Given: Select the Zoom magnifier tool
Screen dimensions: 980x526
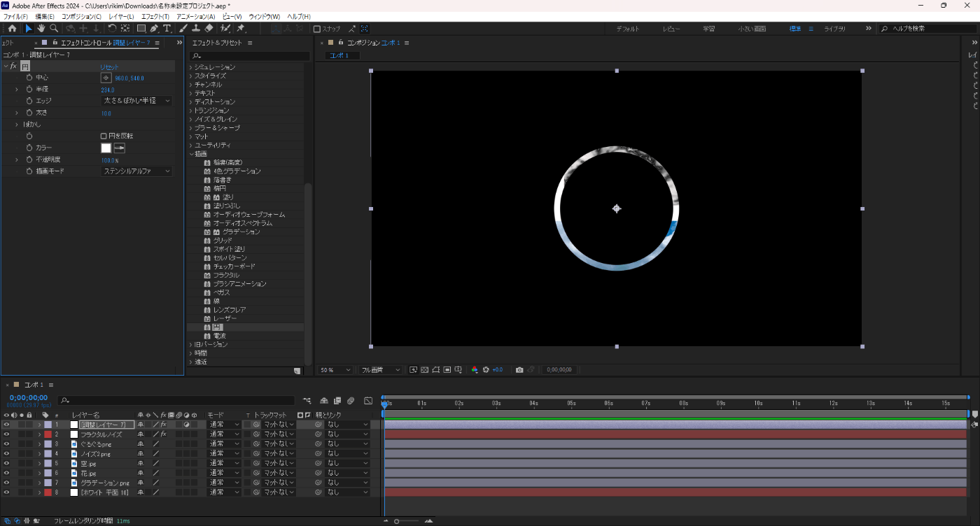Looking at the screenshot, I should point(54,29).
